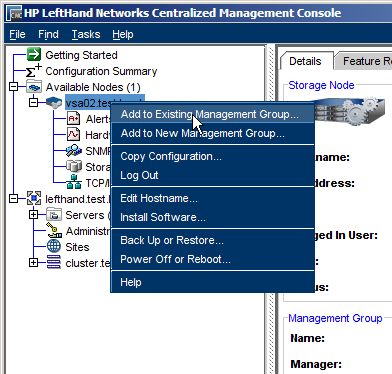Collapse the Available Nodes tree branch
This screenshot has height=374, width=392.
[13, 87]
